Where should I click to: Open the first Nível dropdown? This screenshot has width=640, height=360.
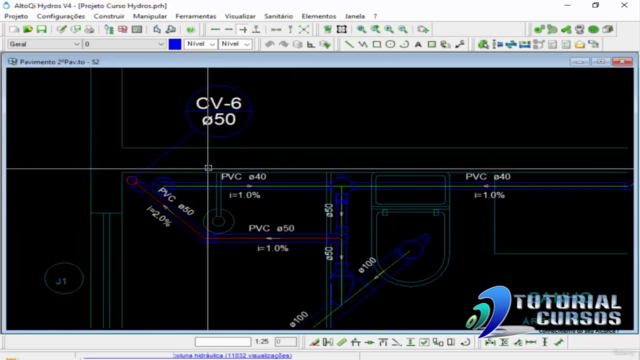pyautogui.click(x=200, y=44)
